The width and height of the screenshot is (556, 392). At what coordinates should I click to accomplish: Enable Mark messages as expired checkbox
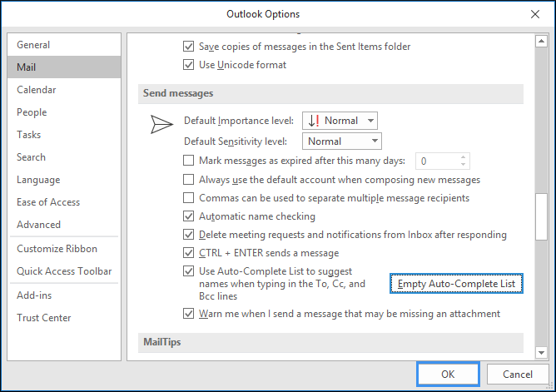(x=188, y=161)
